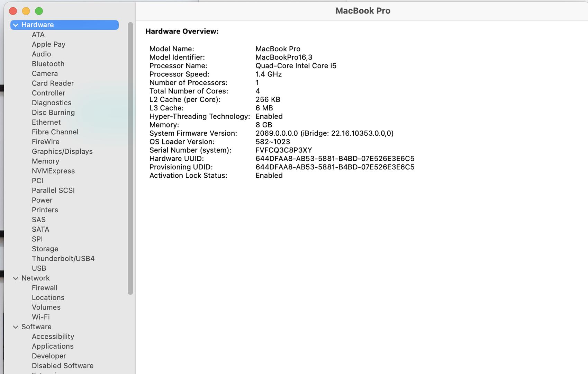Select the Network category row
This screenshot has height=374, width=588.
tap(64, 278)
